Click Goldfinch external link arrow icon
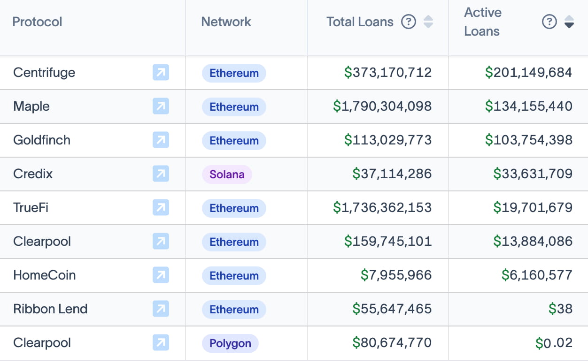The height and width of the screenshot is (364, 588). tap(161, 140)
